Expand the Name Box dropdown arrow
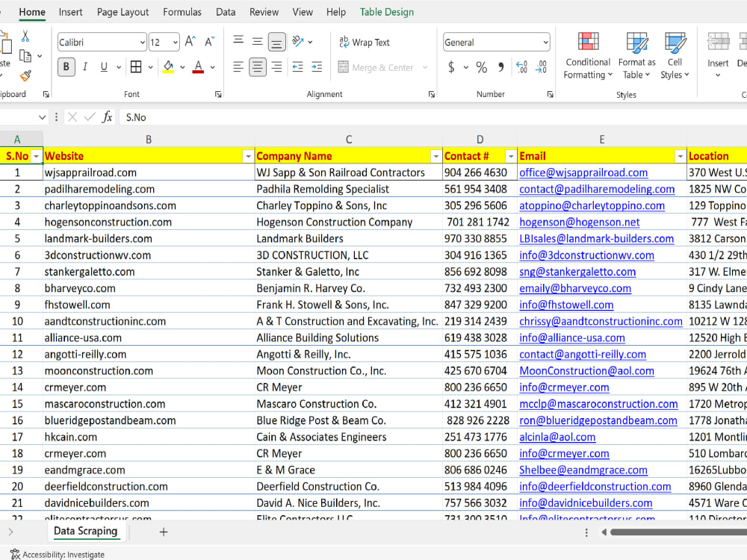This screenshot has width=747, height=560. coord(42,117)
